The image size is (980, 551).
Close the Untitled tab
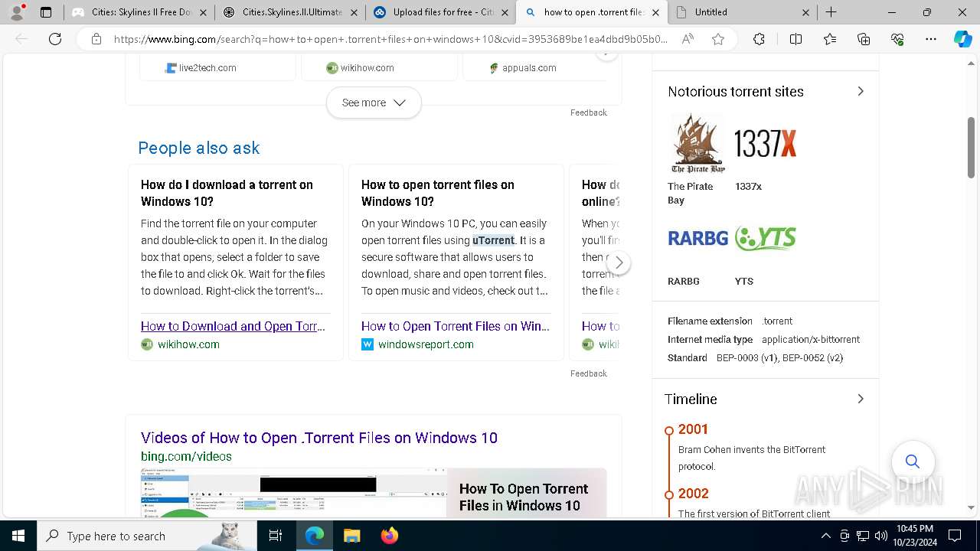805,12
